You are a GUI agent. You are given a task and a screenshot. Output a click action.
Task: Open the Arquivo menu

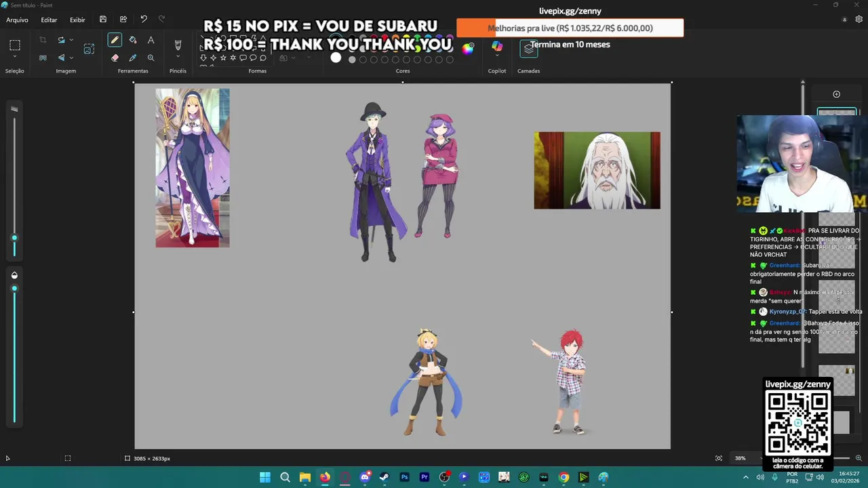pos(17,20)
